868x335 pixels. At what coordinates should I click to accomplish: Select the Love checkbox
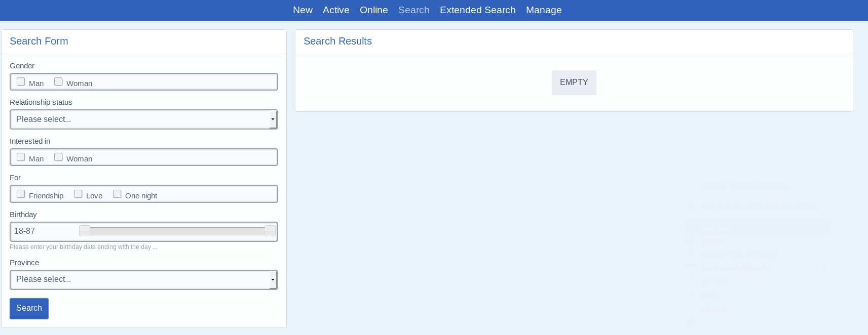click(78, 194)
